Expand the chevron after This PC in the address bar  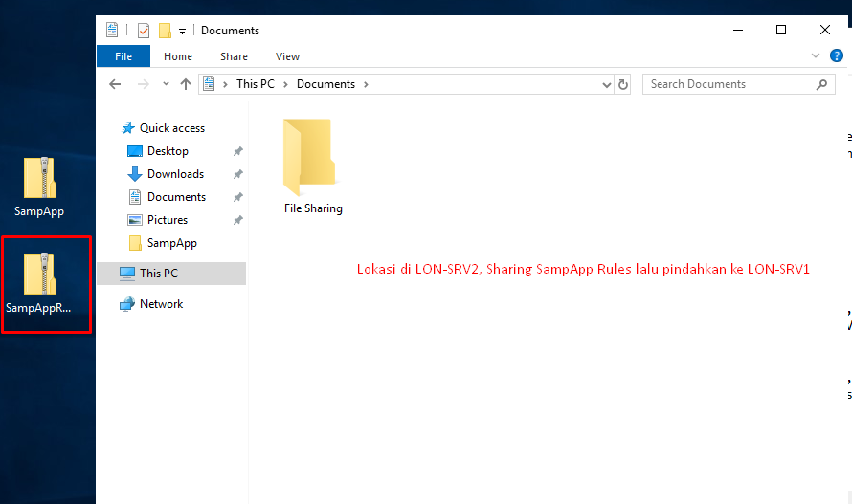(x=285, y=85)
